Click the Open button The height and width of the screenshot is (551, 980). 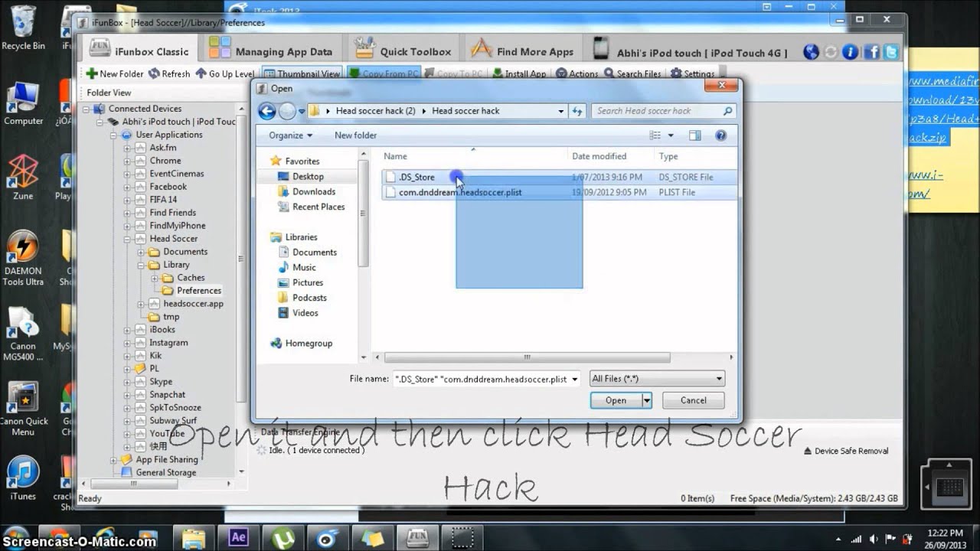click(616, 400)
